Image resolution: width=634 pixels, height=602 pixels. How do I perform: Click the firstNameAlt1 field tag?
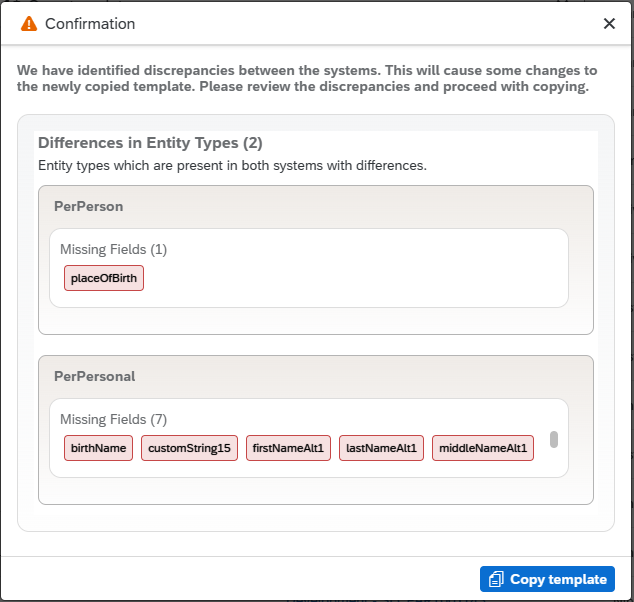click(288, 448)
